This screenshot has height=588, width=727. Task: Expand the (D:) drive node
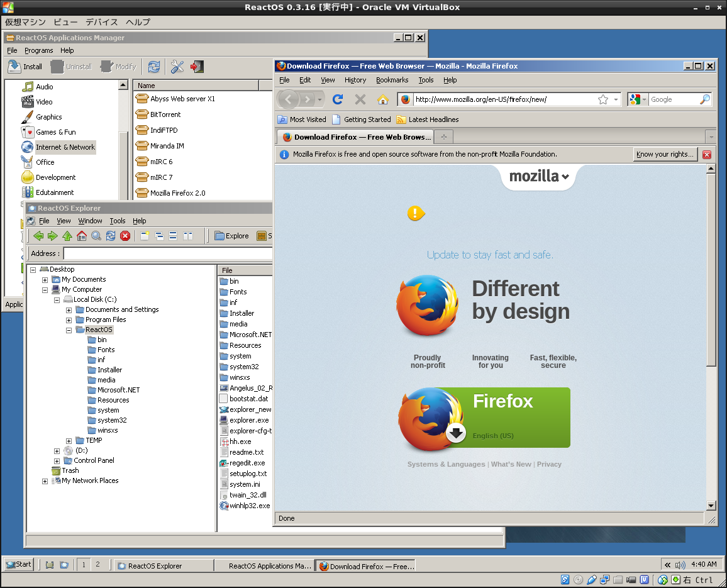(x=57, y=451)
